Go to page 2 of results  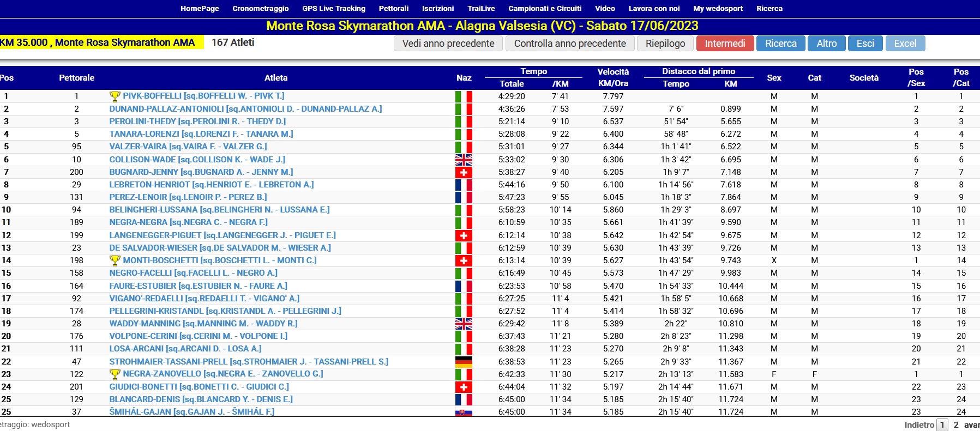point(956,425)
